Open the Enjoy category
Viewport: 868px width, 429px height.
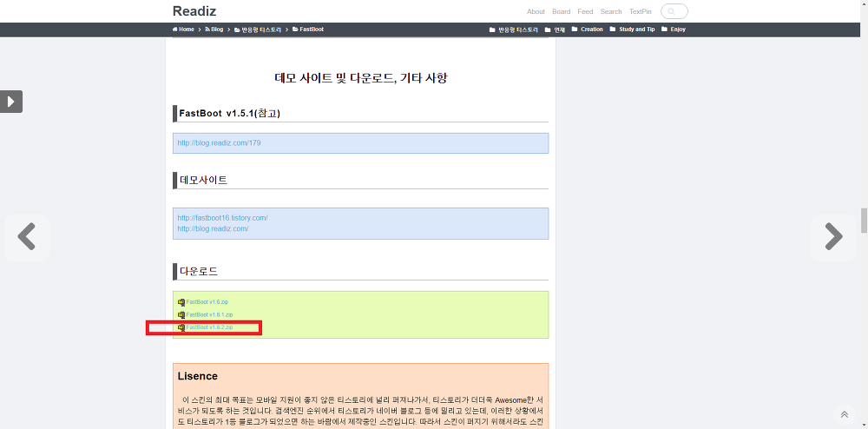coord(674,30)
